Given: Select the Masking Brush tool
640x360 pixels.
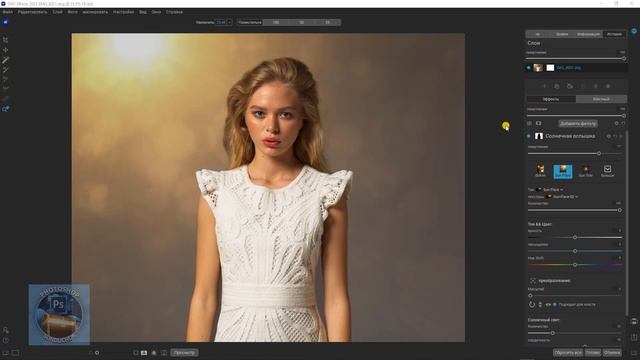Looking at the screenshot, I should [5, 60].
